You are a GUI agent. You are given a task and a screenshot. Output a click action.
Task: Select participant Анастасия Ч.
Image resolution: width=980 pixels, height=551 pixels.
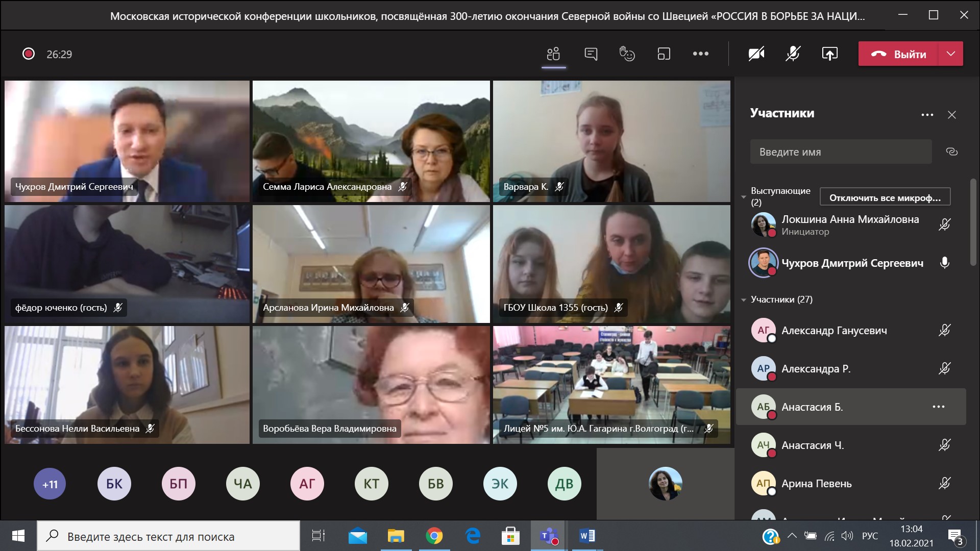851,445
